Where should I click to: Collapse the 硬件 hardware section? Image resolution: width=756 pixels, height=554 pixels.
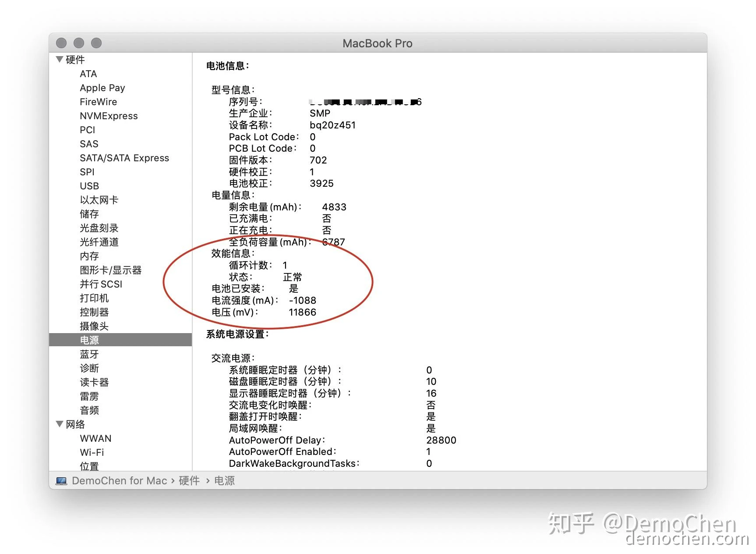pyautogui.click(x=60, y=59)
